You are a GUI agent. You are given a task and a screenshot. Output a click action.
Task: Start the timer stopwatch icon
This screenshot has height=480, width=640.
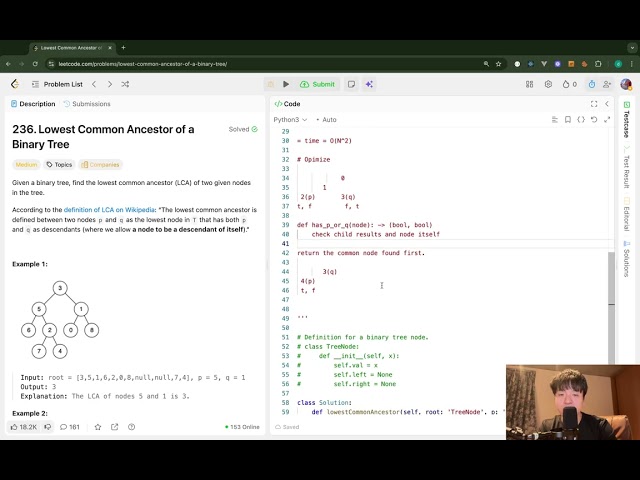coord(591,84)
